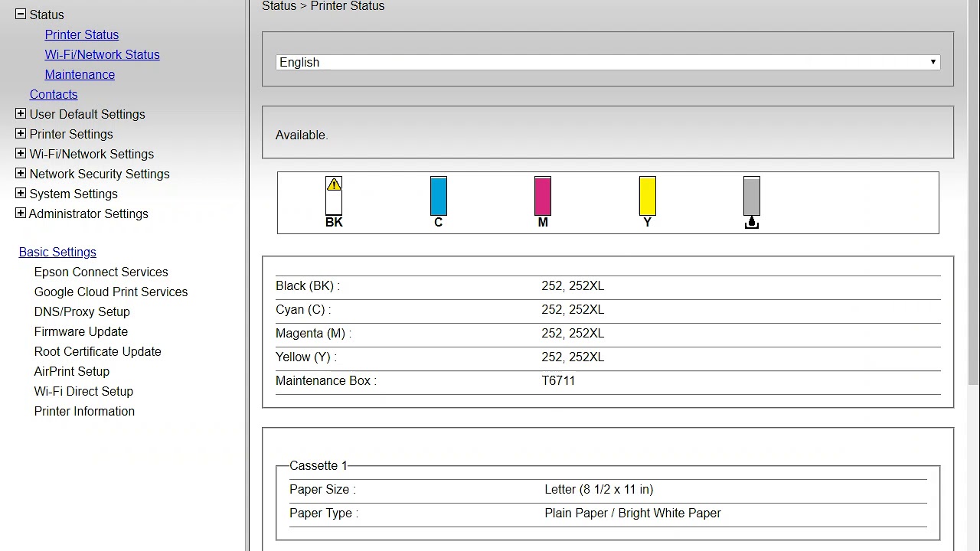Expand User Default Settings
Screen dimensions: 980x551
click(x=21, y=114)
